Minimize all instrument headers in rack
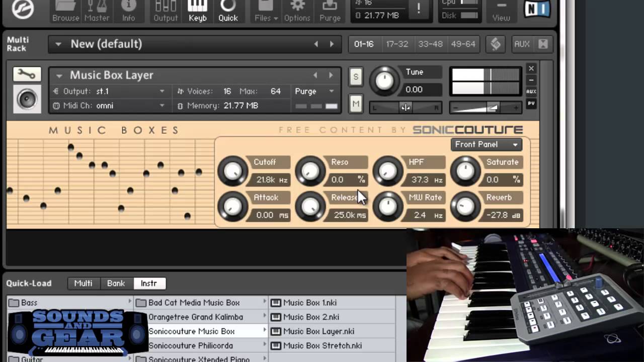 [x=543, y=44]
